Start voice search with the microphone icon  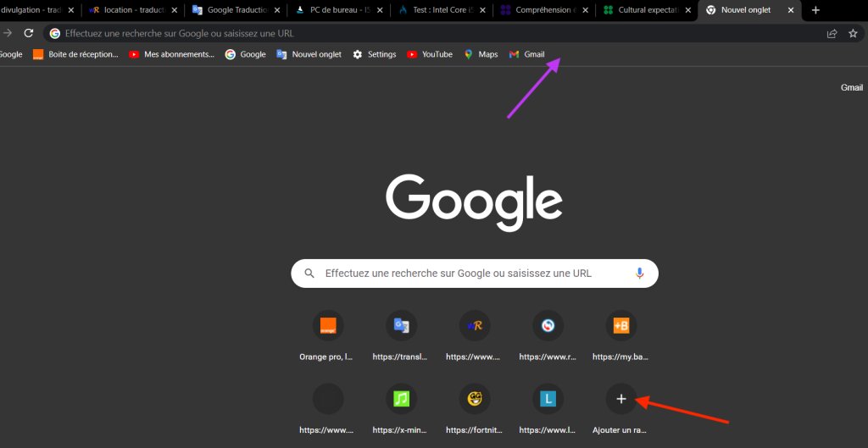pyautogui.click(x=639, y=274)
